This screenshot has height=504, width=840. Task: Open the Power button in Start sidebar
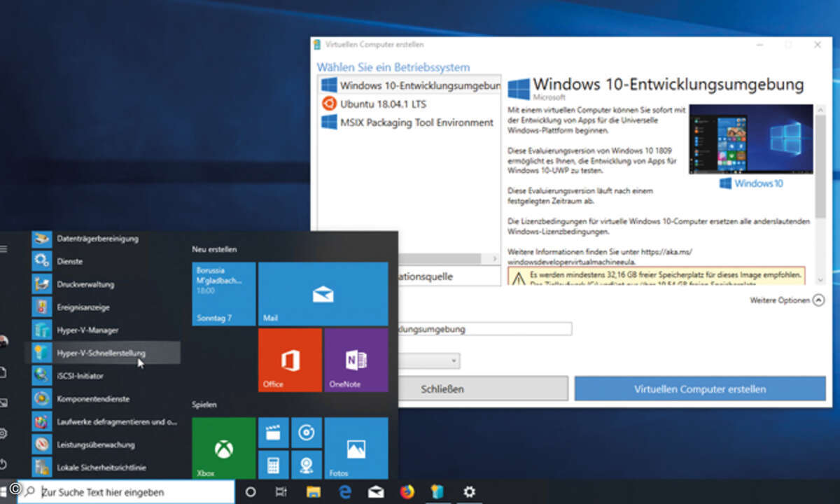[3, 464]
